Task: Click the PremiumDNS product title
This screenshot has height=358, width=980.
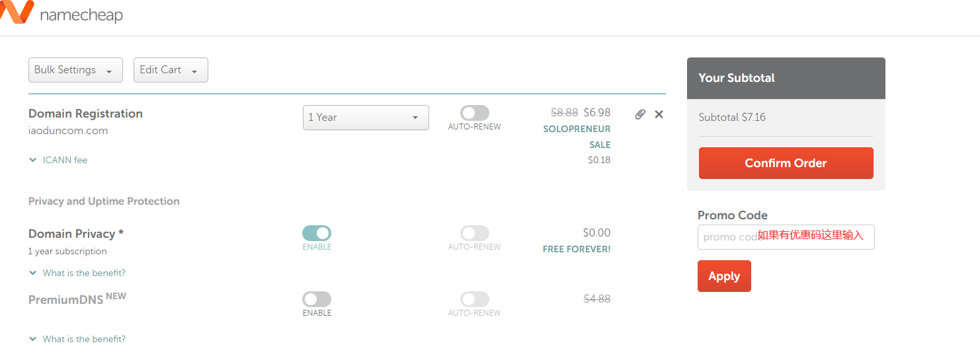Action: point(65,300)
